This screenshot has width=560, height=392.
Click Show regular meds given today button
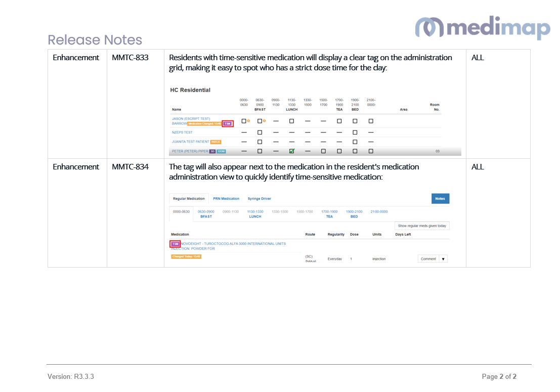click(422, 226)
